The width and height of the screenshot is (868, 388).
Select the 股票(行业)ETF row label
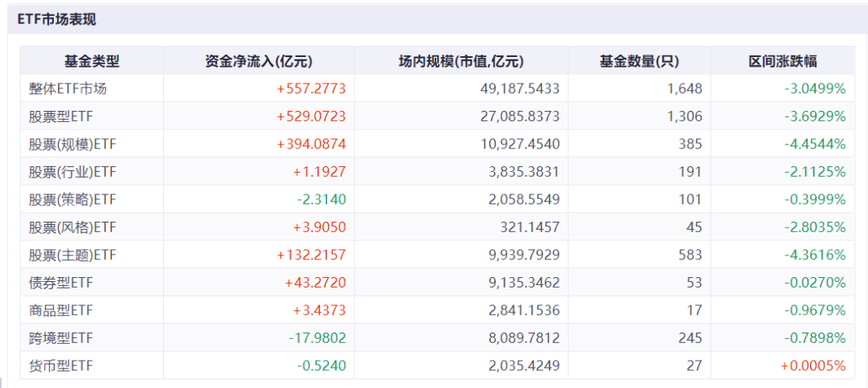[72, 172]
